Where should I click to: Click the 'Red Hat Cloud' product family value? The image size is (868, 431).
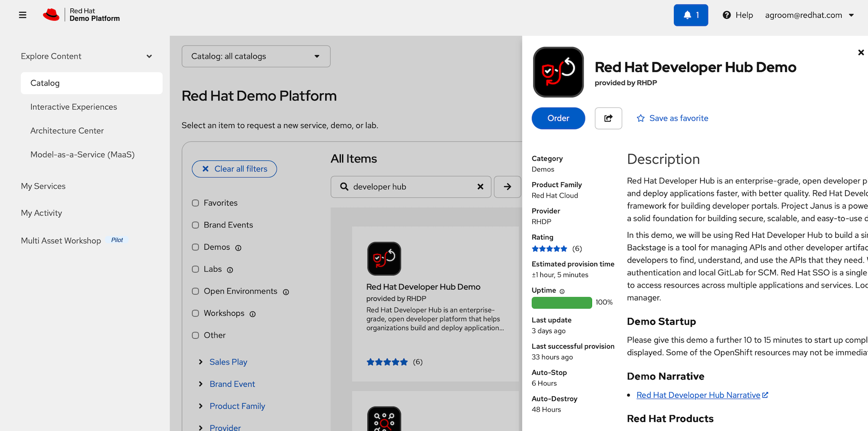[555, 195]
